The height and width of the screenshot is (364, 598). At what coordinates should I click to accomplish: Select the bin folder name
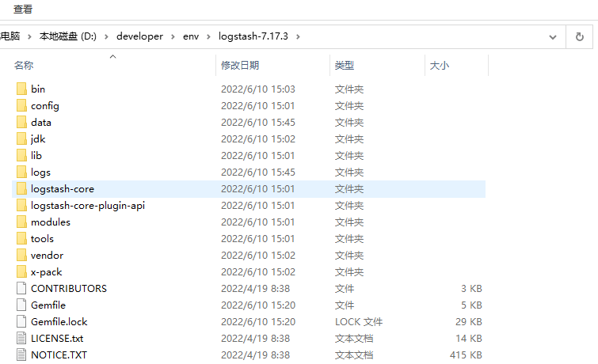pyautogui.click(x=38, y=89)
